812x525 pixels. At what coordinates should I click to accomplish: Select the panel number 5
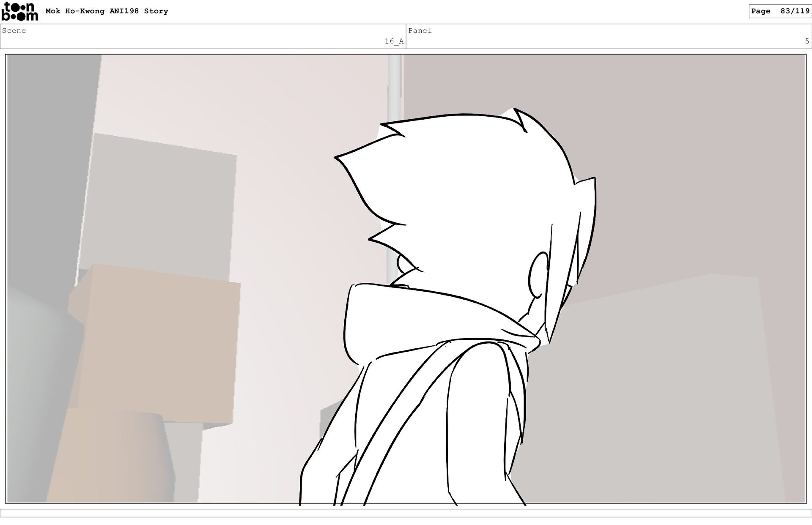(x=807, y=41)
